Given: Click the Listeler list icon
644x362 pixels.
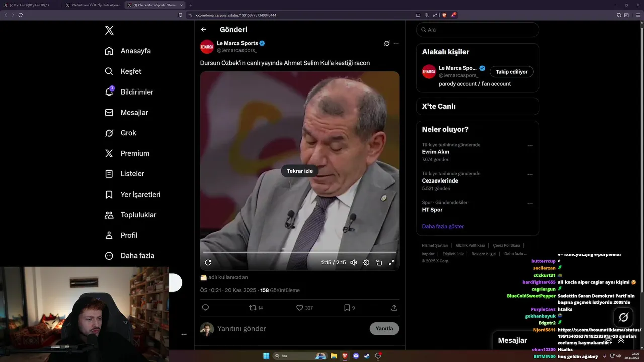Looking at the screenshot, I should click(x=109, y=174).
